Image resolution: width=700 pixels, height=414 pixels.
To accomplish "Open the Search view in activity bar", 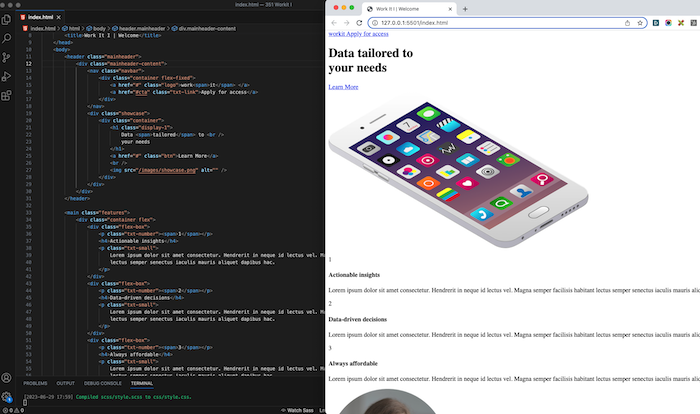I will (6, 38).
